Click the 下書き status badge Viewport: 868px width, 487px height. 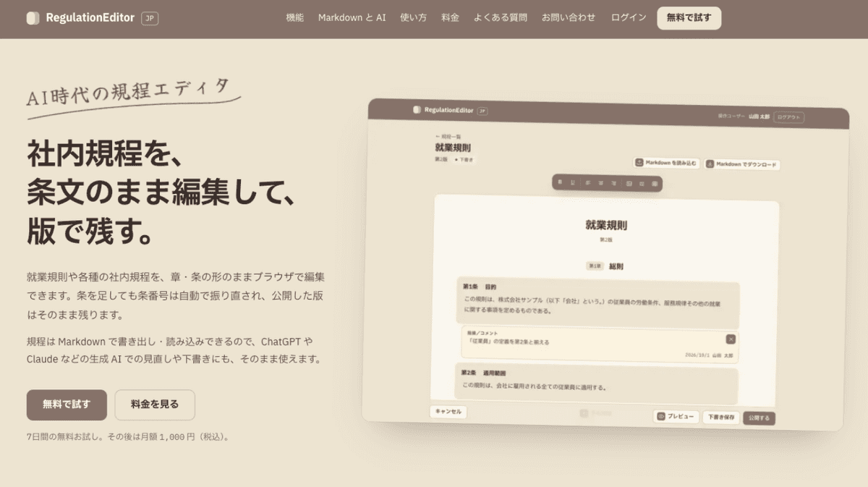coord(464,159)
